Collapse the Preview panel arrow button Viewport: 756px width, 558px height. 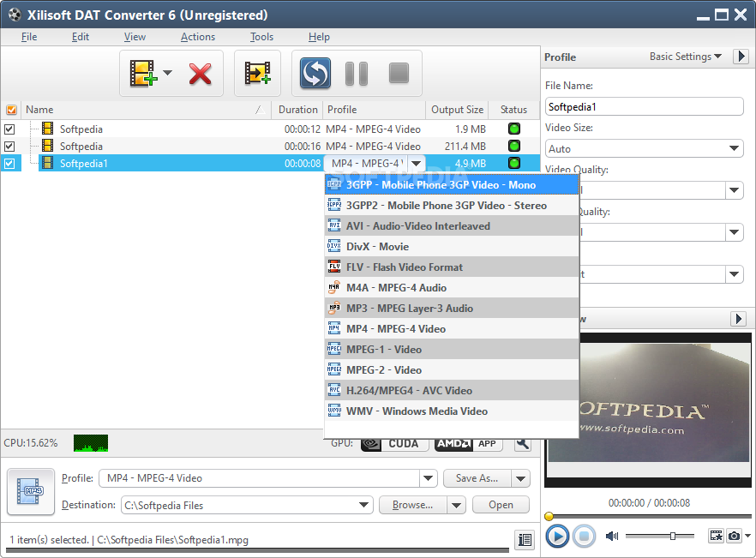click(739, 319)
